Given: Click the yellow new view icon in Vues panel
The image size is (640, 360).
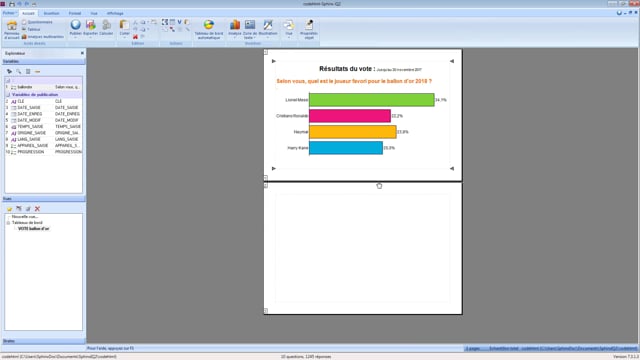Looking at the screenshot, I should (9, 209).
